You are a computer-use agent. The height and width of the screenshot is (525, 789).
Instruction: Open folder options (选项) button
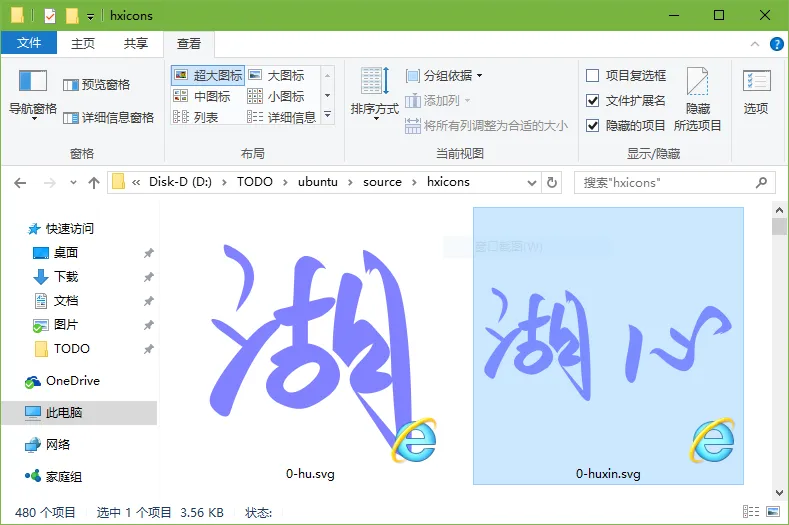[x=756, y=92]
